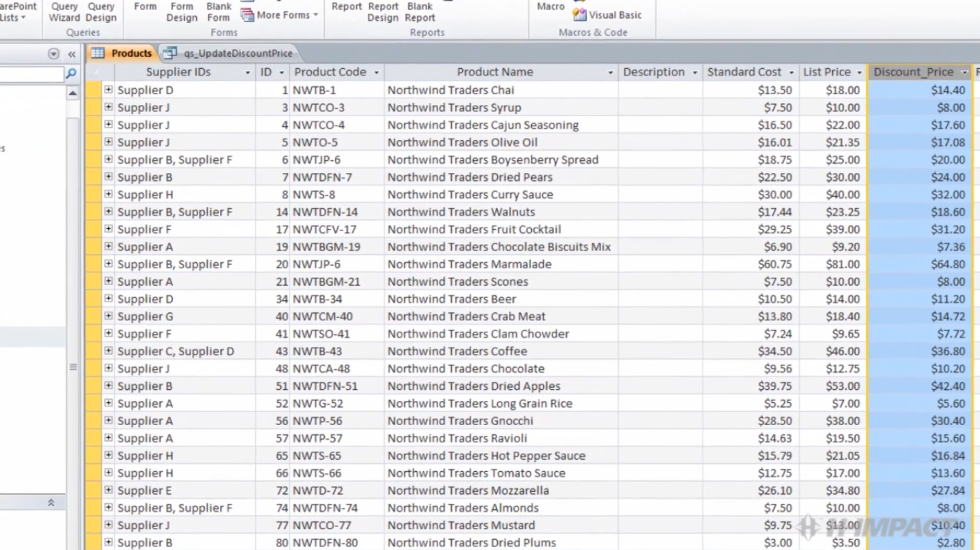Screen dimensions: 980x550
Task: Open the Product Name column filter dropdown
Action: [611, 73]
